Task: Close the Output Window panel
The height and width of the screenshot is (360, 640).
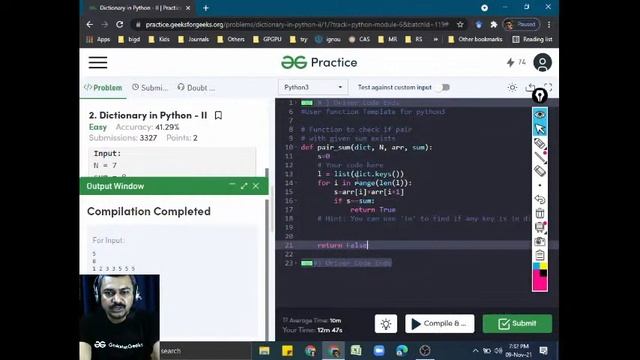Action: [x=256, y=186]
